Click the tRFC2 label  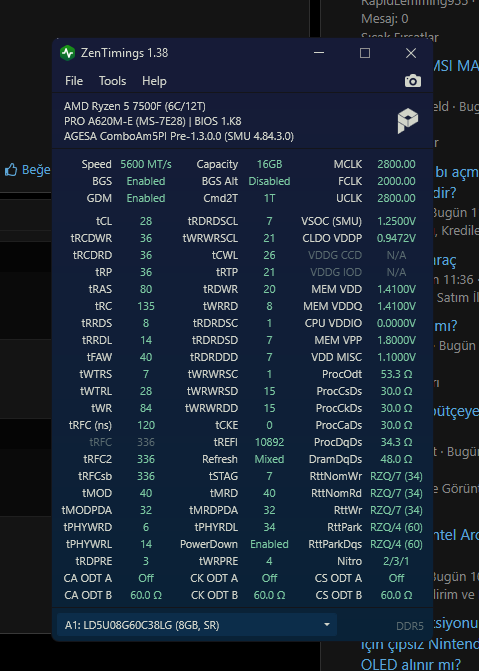click(x=98, y=459)
